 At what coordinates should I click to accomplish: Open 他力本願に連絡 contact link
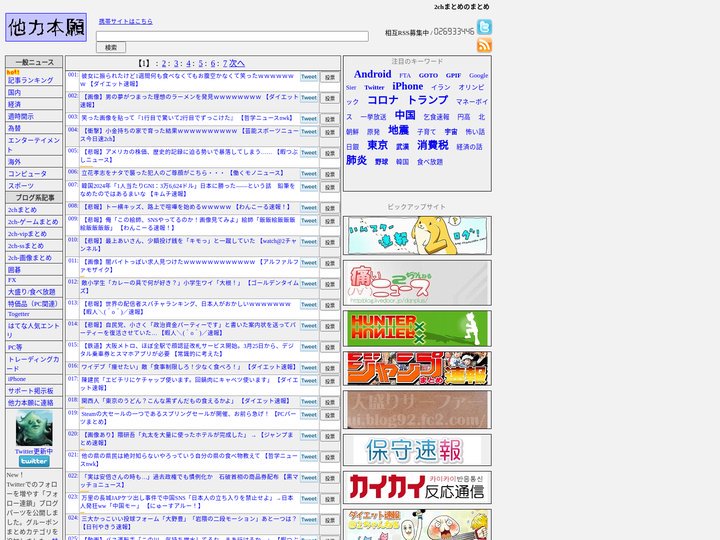(30, 403)
